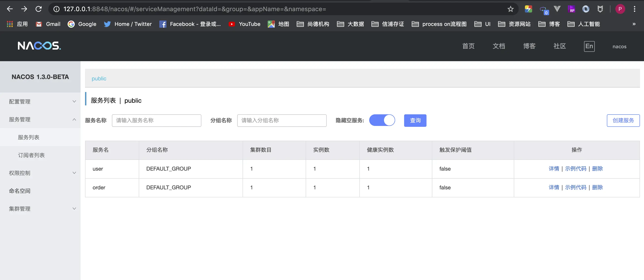
Task: Open 详情 for the user service
Action: click(x=554, y=169)
